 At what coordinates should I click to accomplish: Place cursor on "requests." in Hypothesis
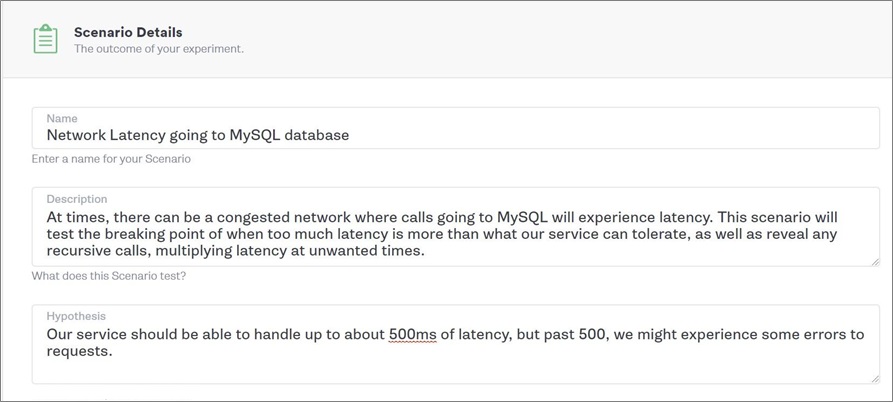pyautogui.click(x=79, y=352)
